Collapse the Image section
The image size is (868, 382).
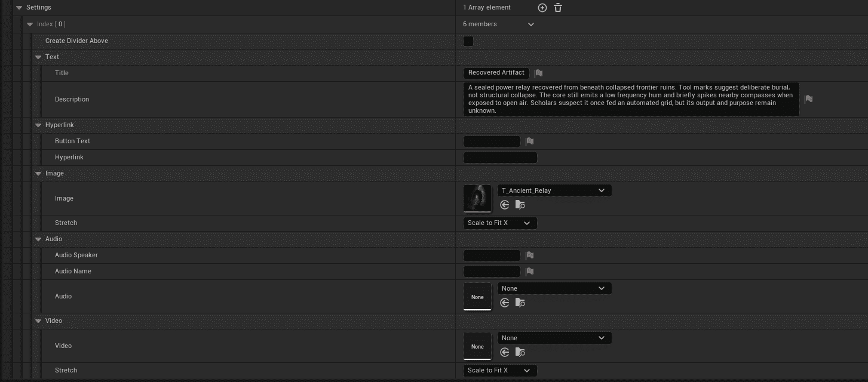click(38, 174)
